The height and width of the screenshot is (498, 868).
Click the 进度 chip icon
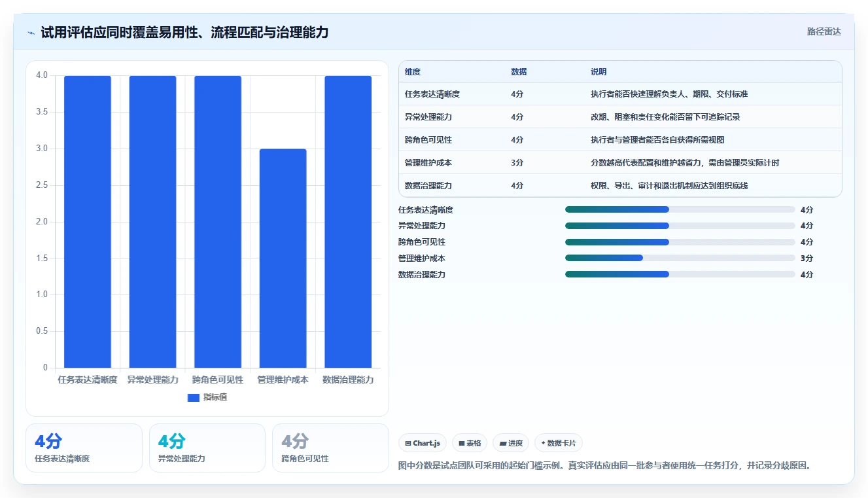tap(502, 443)
